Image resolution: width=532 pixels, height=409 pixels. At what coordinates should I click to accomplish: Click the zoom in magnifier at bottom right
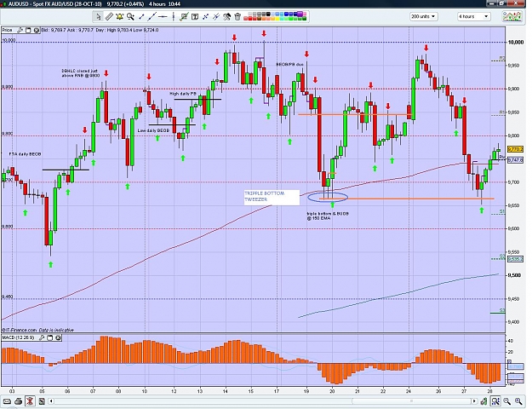coord(518,401)
